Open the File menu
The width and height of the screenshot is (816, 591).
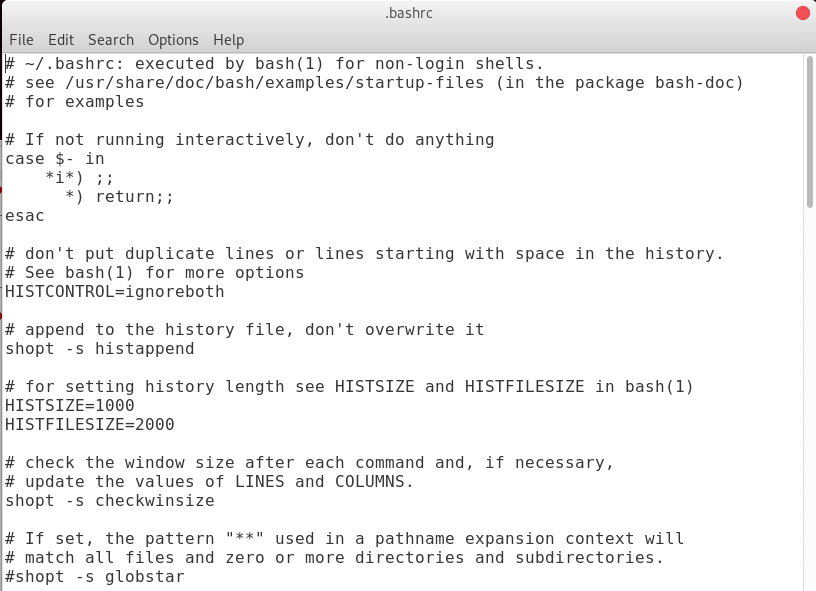(x=21, y=40)
